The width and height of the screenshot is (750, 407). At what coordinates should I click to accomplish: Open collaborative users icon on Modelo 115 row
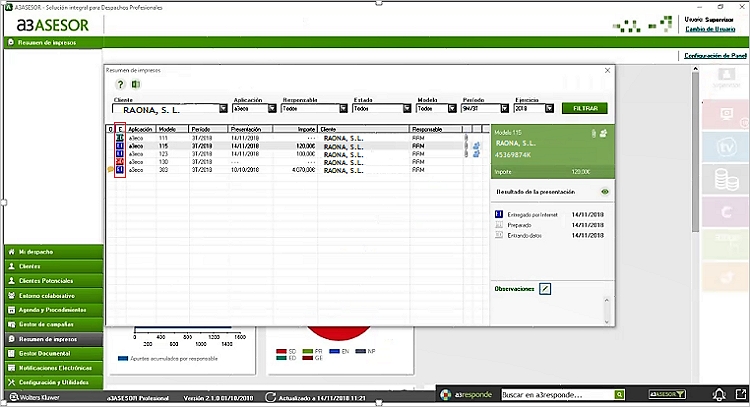476,146
